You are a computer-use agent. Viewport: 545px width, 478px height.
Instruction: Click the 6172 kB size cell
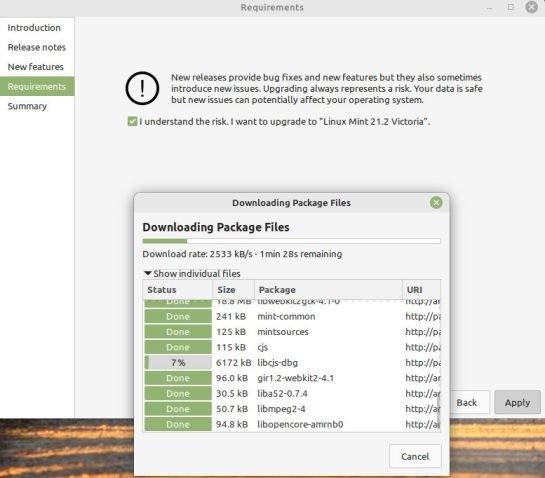click(234, 363)
